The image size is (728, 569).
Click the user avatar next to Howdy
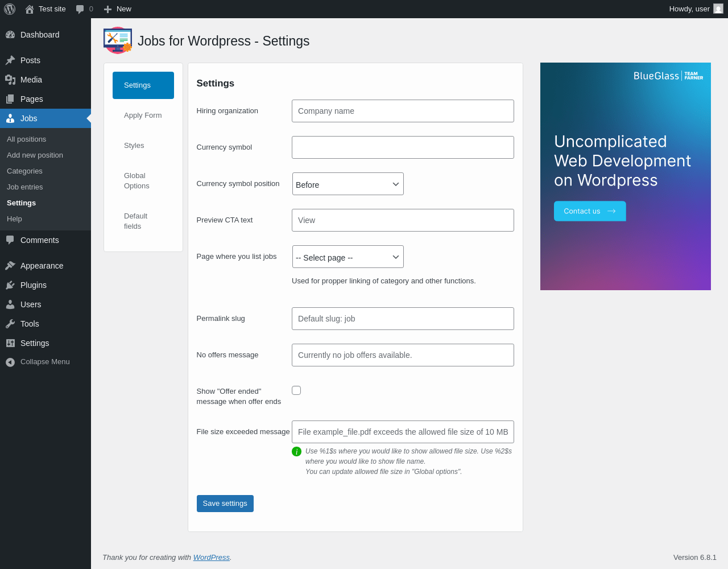(x=718, y=9)
